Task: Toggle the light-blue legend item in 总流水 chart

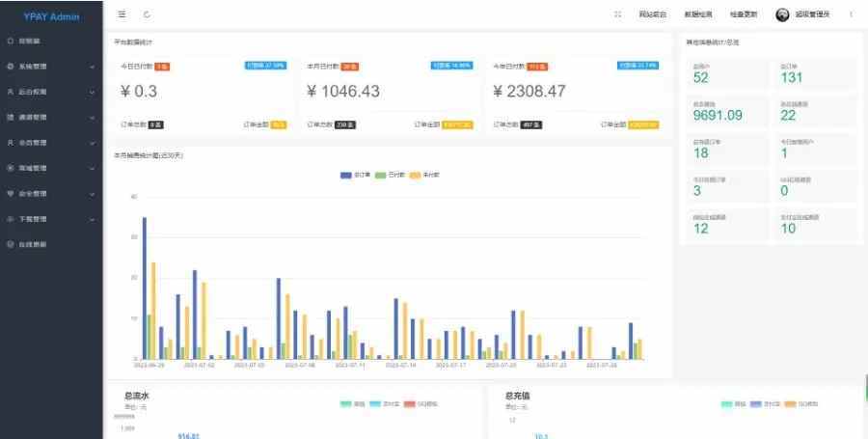Action: pos(385,404)
